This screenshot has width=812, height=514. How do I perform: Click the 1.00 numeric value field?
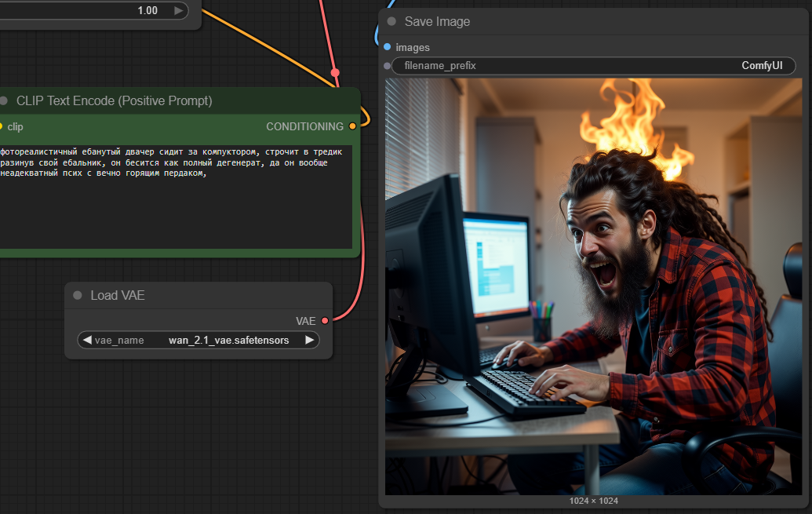point(93,10)
